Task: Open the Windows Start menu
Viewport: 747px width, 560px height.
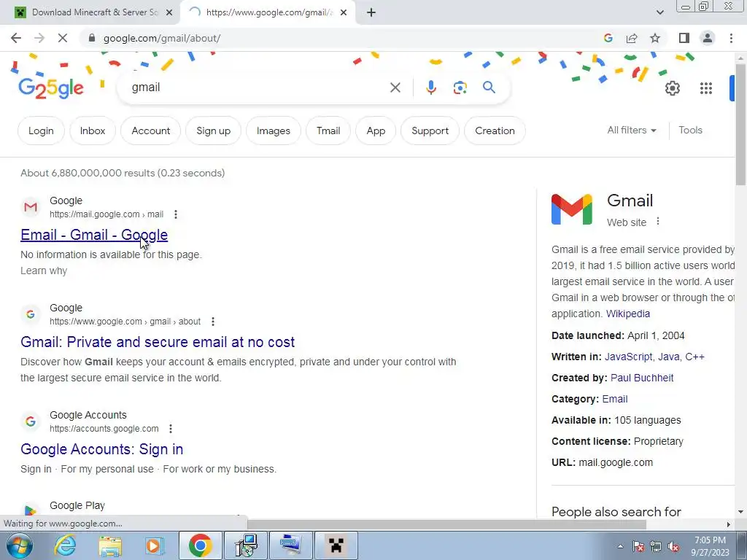Action: [20, 545]
